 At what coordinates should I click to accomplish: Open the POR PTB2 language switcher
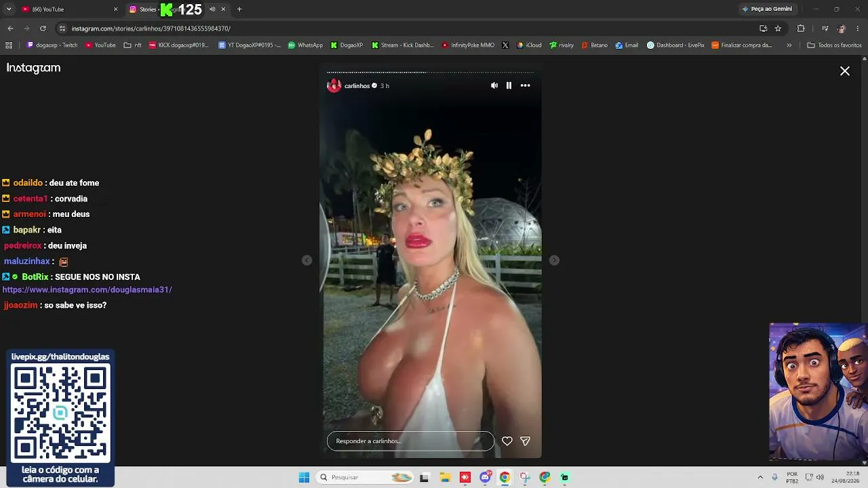(792, 477)
